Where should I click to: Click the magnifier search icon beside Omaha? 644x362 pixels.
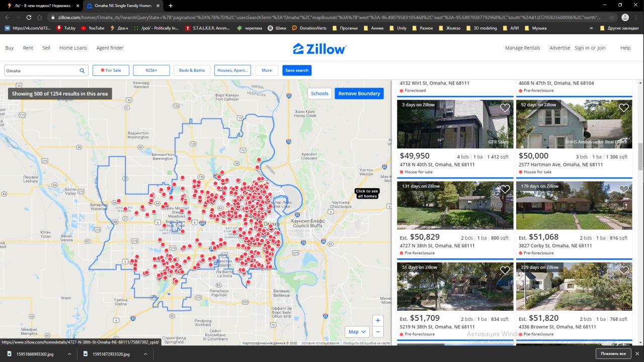[x=82, y=71]
